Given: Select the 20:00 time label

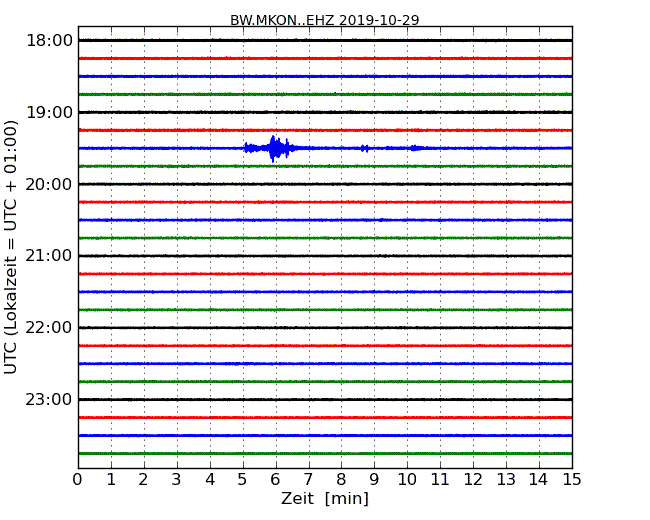Looking at the screenshot, I should click(49, 184).
